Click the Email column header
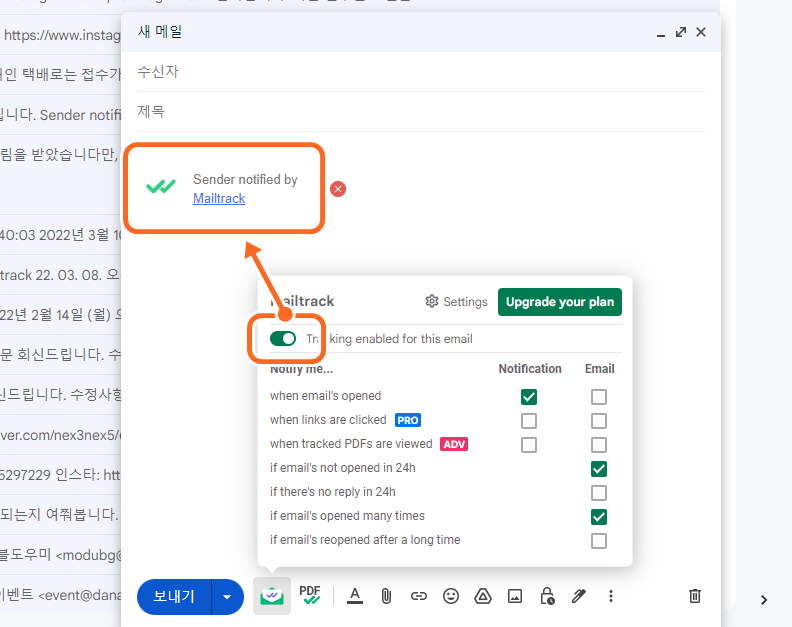 coord(600,369)
